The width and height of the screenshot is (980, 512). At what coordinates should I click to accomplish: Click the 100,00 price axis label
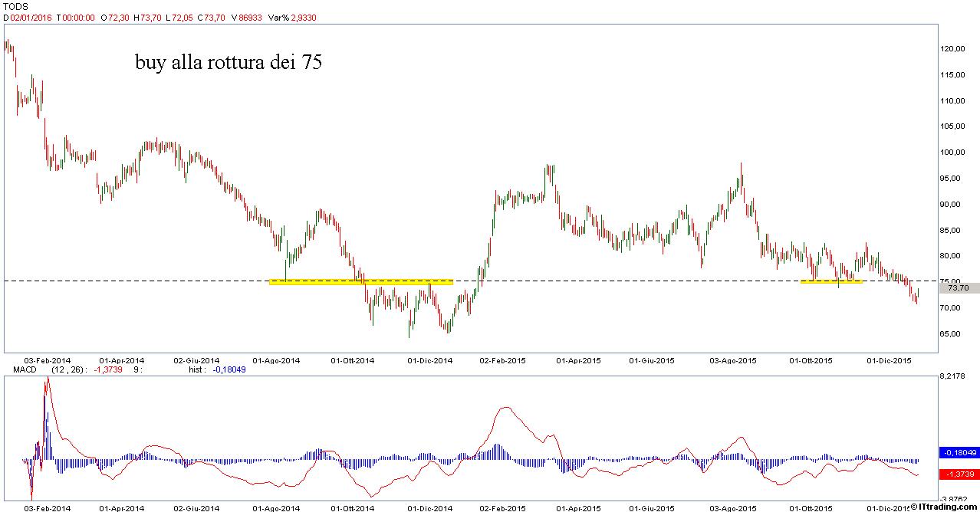click(x=952, y=153)
